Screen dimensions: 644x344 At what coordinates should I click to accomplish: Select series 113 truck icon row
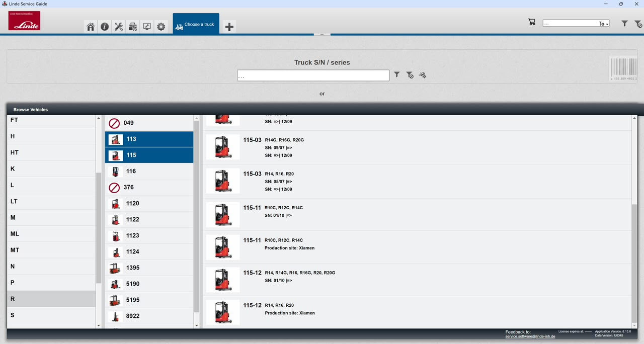(149, 139)
